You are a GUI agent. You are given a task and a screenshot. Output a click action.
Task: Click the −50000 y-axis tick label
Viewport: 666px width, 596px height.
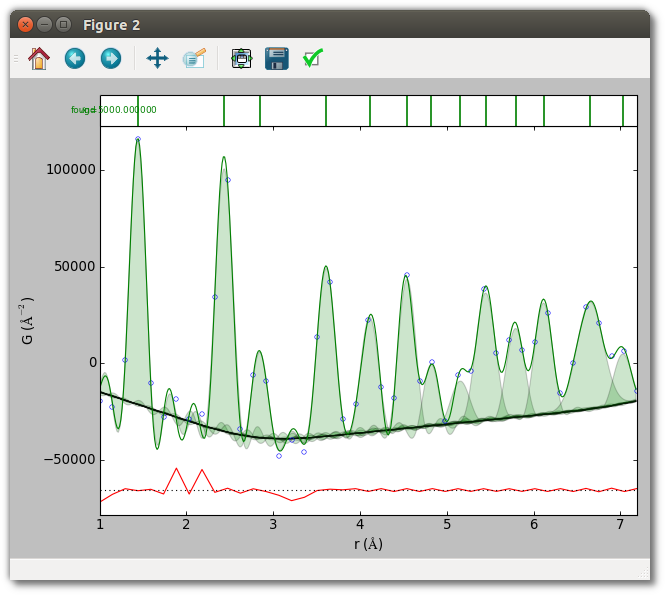(70, 459)
